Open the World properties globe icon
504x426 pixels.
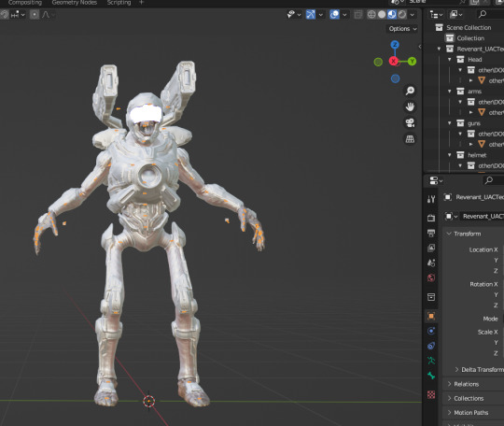pyautogui.click(x=431, y=277)
